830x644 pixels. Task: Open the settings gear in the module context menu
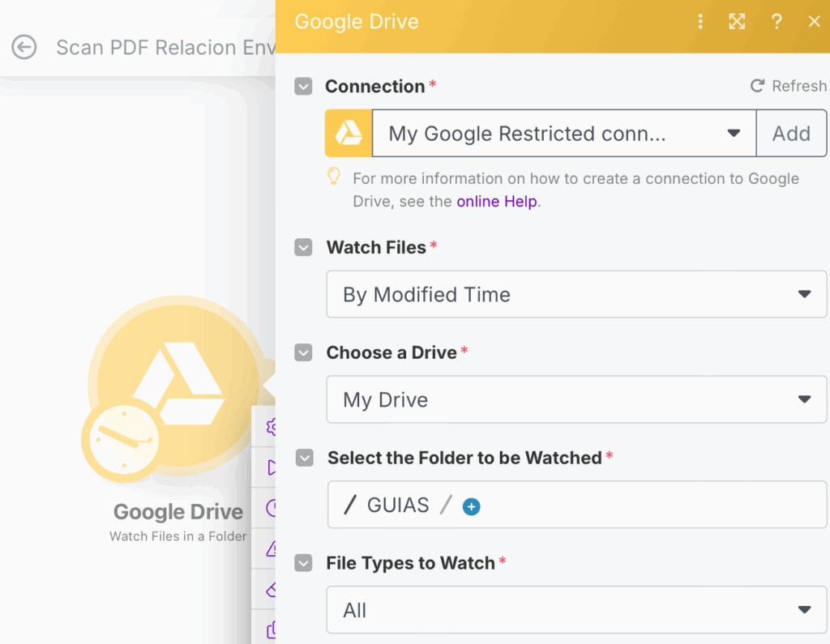tap(271, 427)
